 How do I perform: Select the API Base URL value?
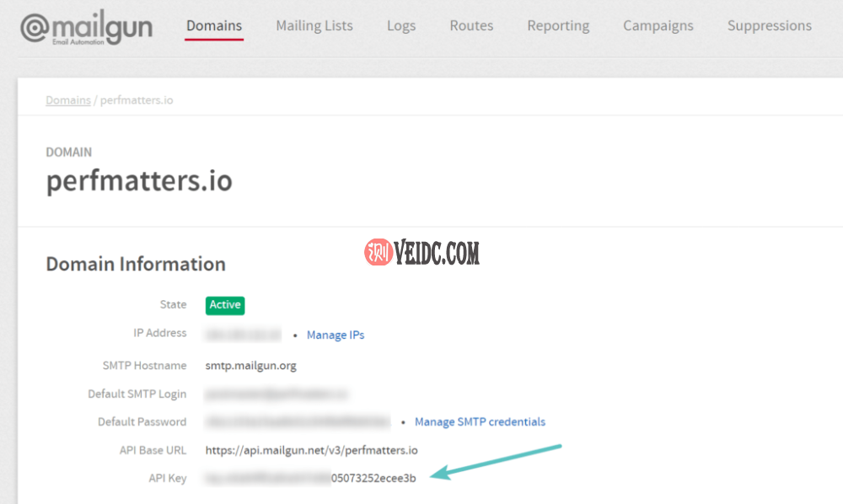(311, 450)
